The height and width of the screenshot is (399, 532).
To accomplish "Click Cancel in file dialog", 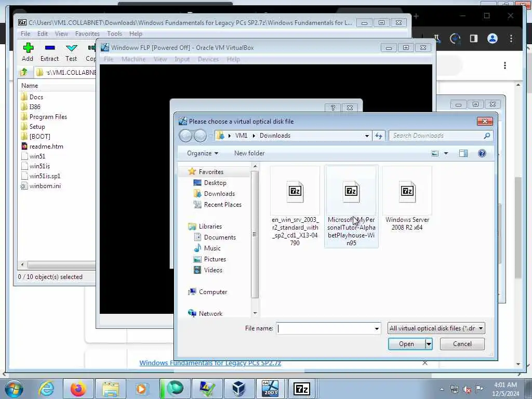I will click(462, 344).
